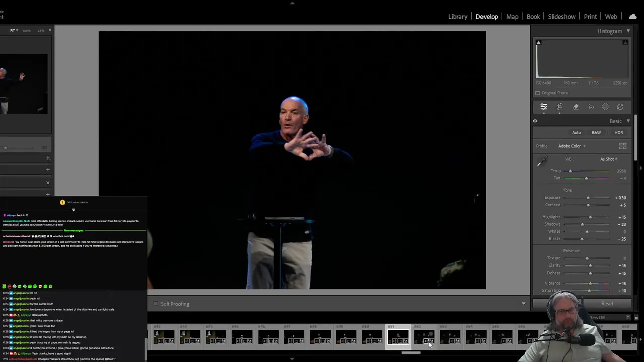
Task: Click the Highlights value +15
Action: coord(622,217)
